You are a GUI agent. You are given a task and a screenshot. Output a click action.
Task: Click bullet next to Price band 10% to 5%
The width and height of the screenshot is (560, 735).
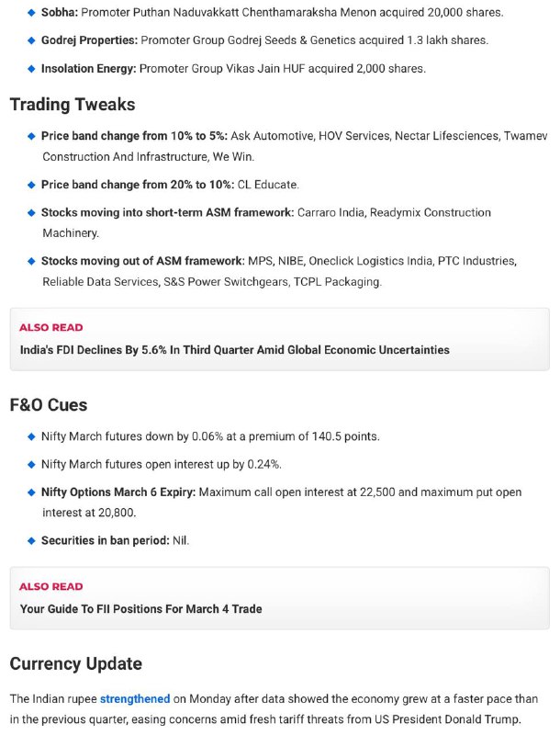click(31, 136)
